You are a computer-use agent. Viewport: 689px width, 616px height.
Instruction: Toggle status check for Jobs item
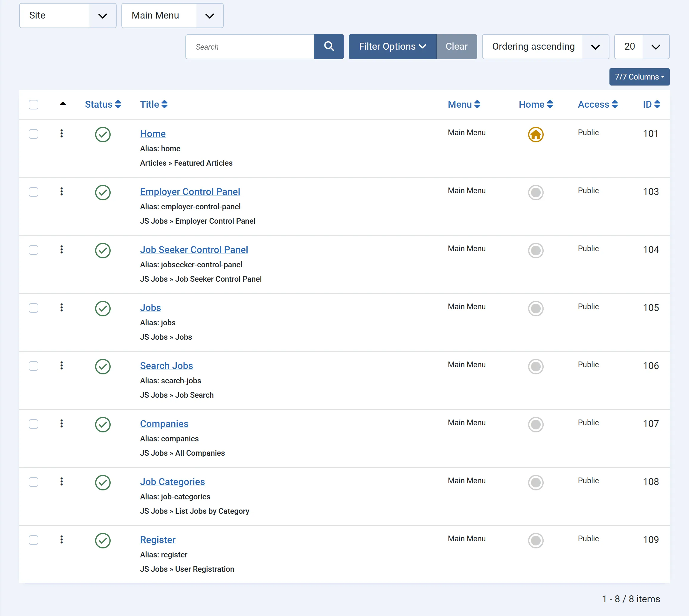click(103, 308)
